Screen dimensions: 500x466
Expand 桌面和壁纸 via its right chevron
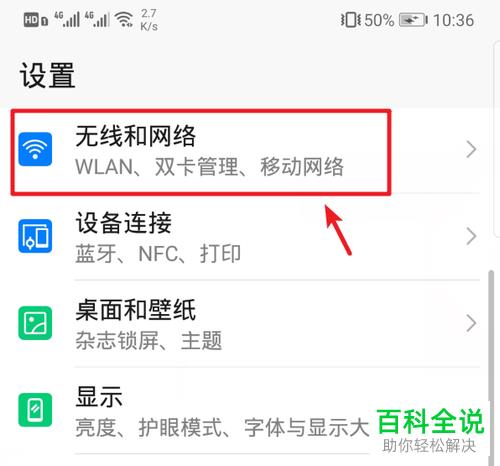click(x=471, y=323)
